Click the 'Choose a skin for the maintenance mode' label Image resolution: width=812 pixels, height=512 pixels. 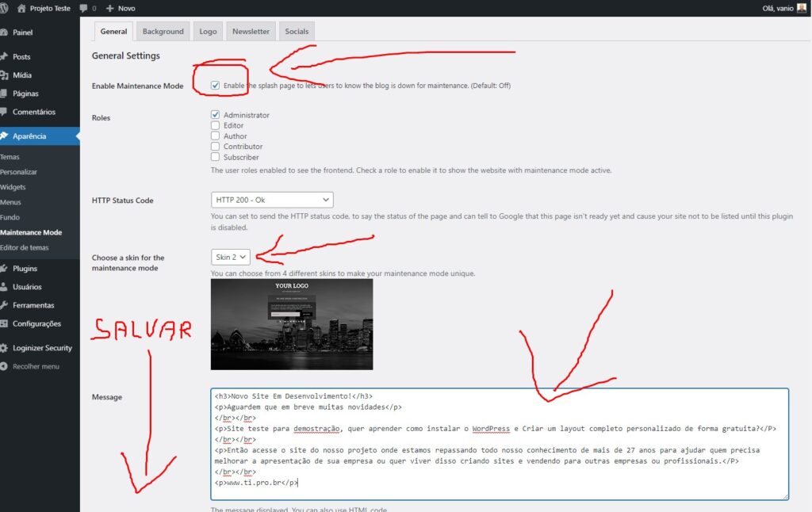128,262
